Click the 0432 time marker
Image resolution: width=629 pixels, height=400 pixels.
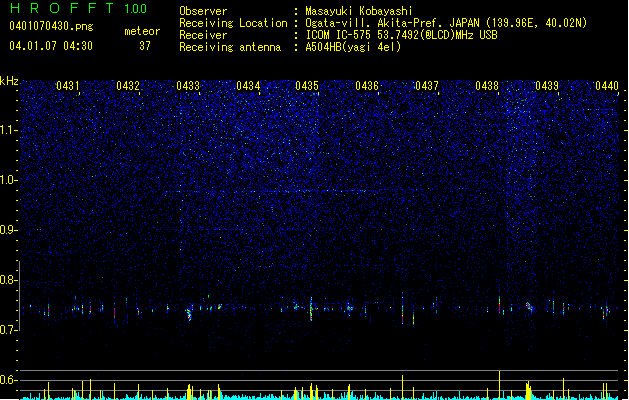(x=128, y=86)
